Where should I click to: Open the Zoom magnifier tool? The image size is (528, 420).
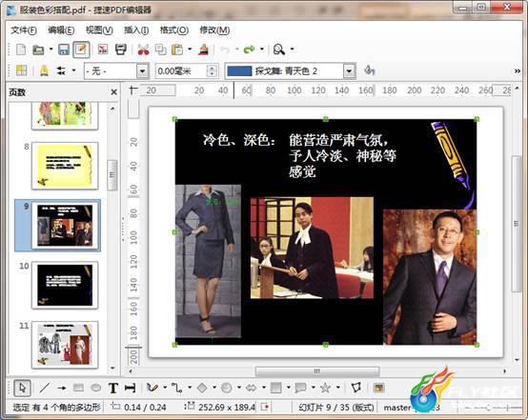pos(279,50)
